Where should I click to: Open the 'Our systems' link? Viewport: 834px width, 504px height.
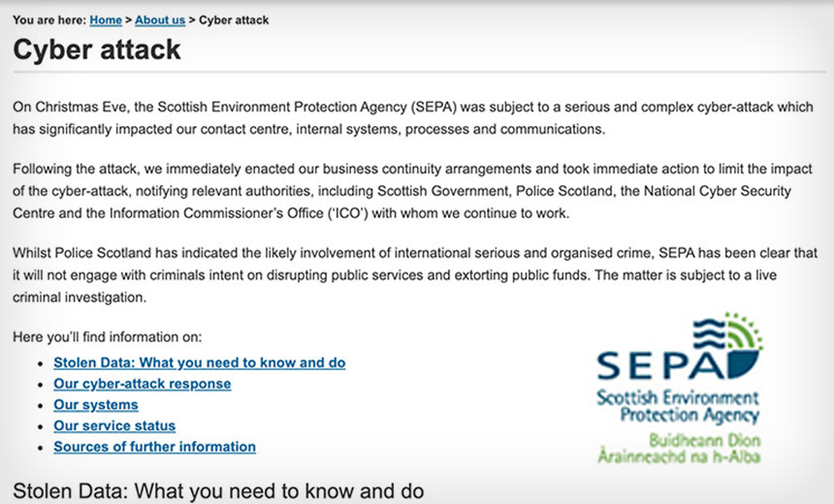[x=96, y=405]
